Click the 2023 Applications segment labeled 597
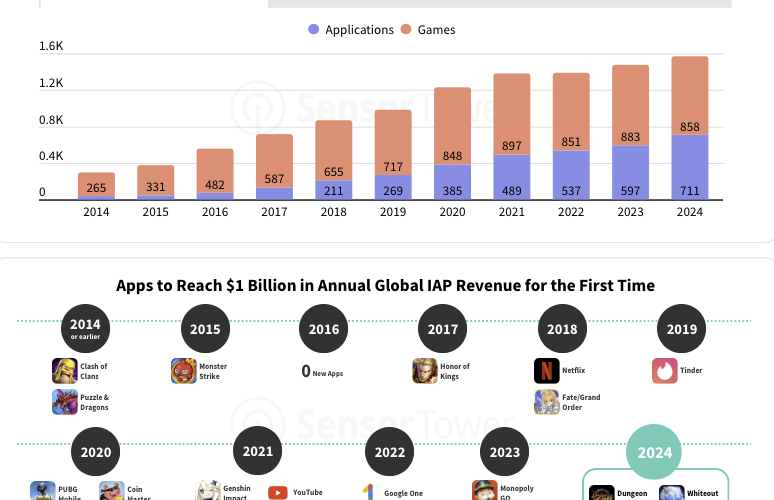Viewport: 774px width, 500px height. click(x=630, y=173)
